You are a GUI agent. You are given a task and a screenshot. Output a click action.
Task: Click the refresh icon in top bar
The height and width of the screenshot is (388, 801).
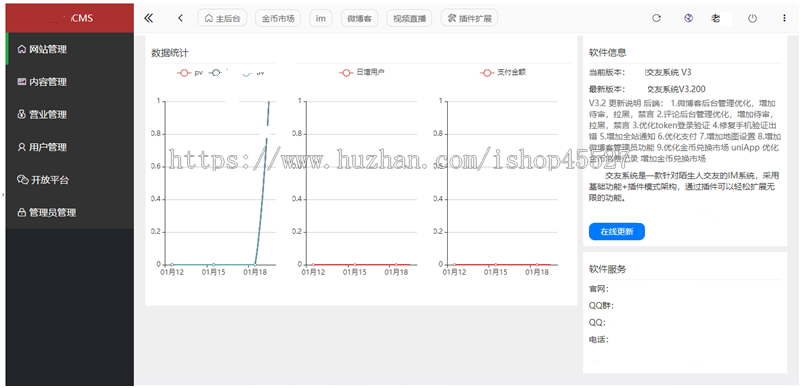tap(656, 18)
